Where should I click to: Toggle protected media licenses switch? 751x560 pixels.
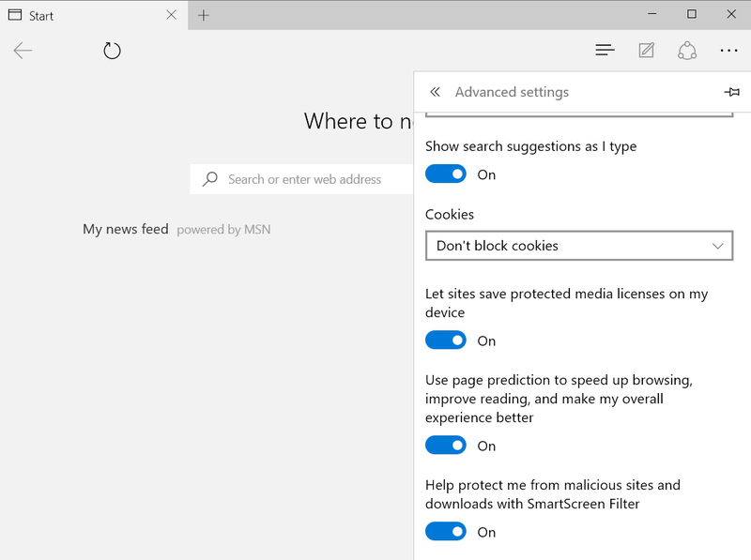pyautogui.click(x=445, y=341)
